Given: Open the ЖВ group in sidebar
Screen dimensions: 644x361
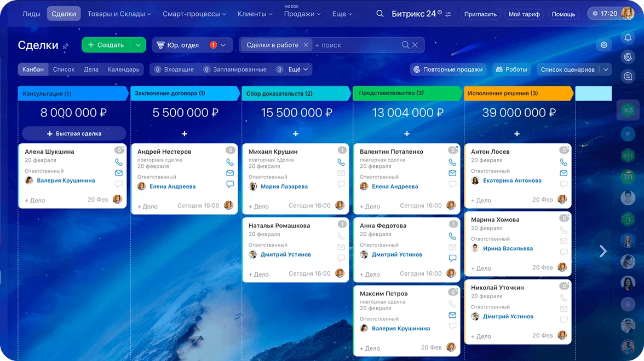Looking at the screenshot, I should [x=628, y=110].
